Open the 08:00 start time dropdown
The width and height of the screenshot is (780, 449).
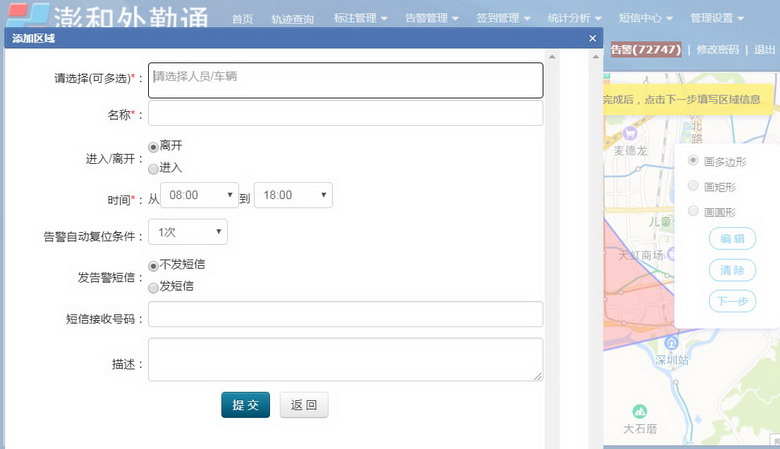tap(199, 195)
